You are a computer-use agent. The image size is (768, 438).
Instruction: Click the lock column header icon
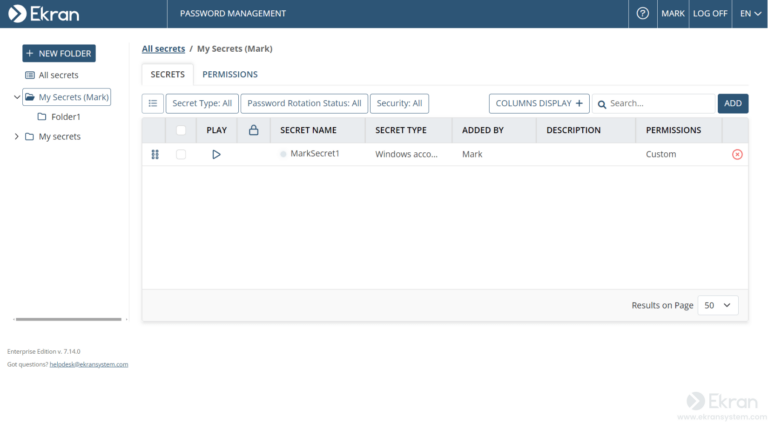pyautogui.click(x=253, y=130)
